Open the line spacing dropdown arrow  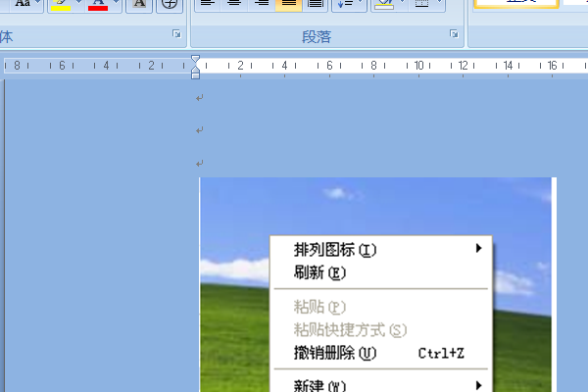[361, 4]
